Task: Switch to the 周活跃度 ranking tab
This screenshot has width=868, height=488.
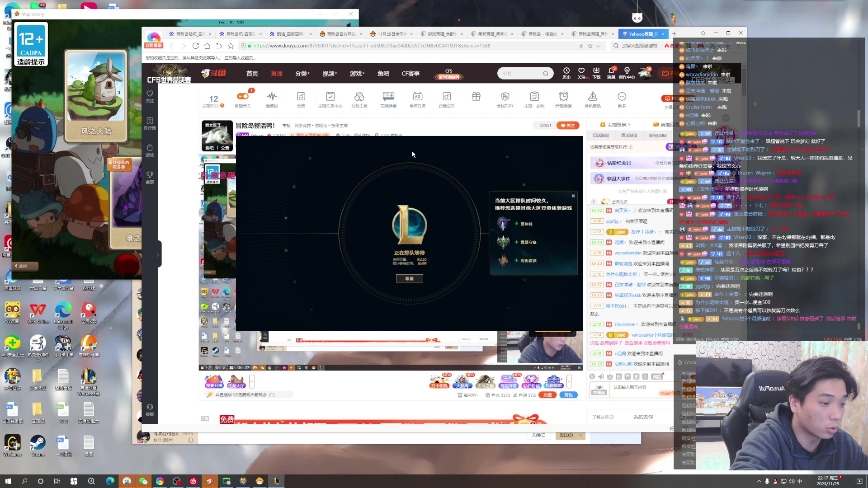Action: point(629,135)
